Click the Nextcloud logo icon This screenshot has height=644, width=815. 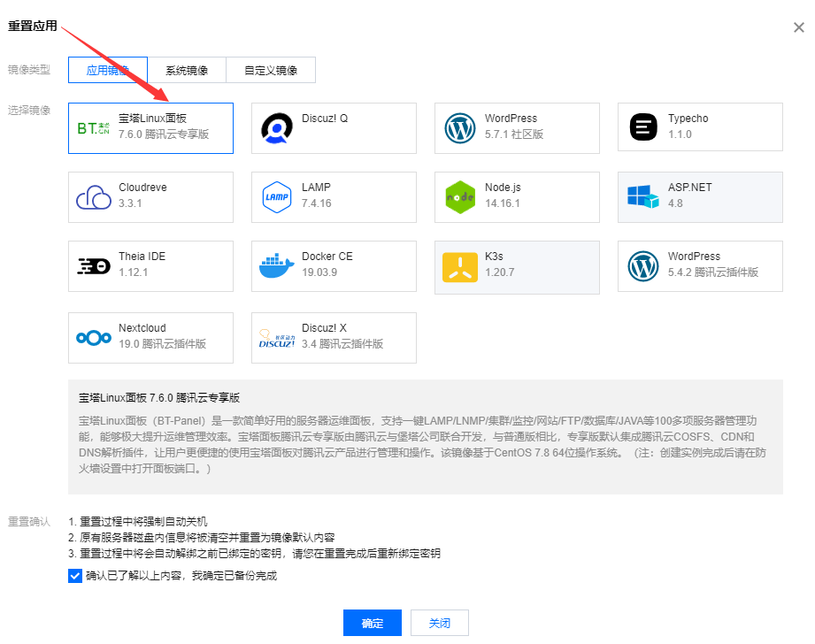pos(94,338)
